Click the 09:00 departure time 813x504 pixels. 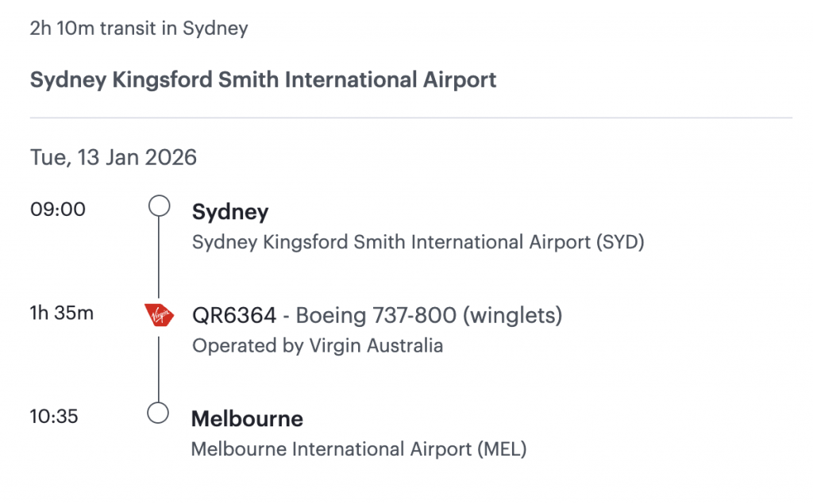coord(58,210)
